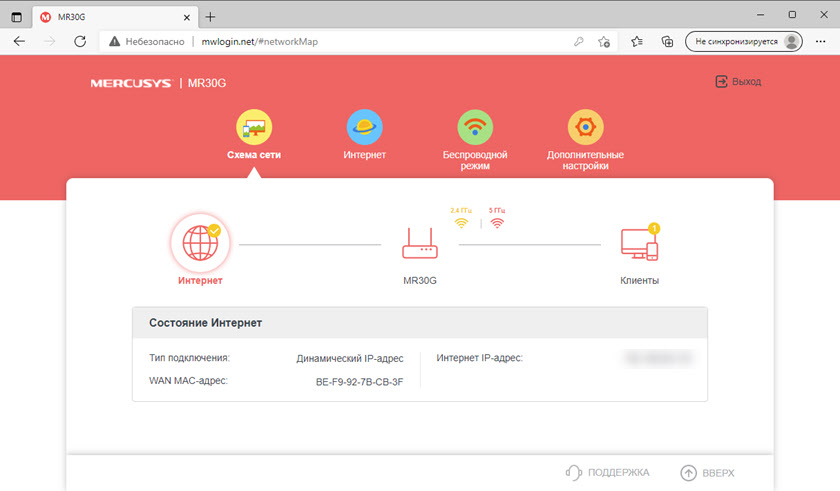This screenshot has width=840, height=491.
Task: Open the Интернет planet icon
Action: click(364, 127)
